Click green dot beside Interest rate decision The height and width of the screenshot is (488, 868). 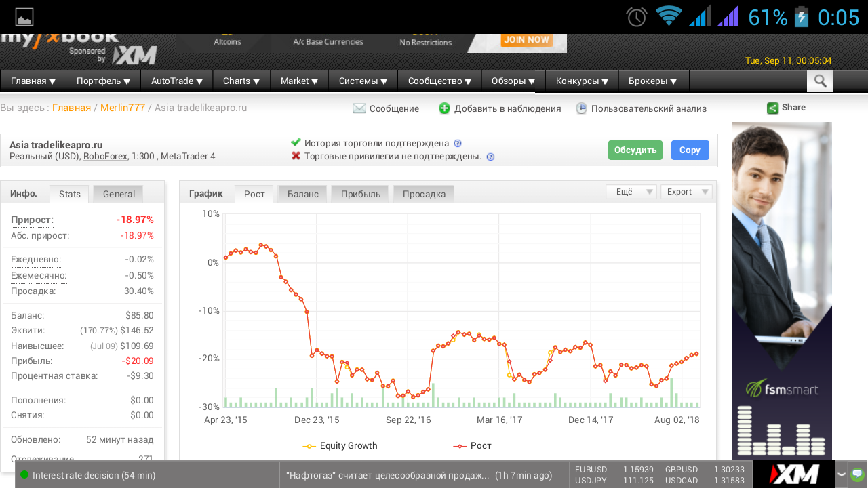tap(24, 475)
